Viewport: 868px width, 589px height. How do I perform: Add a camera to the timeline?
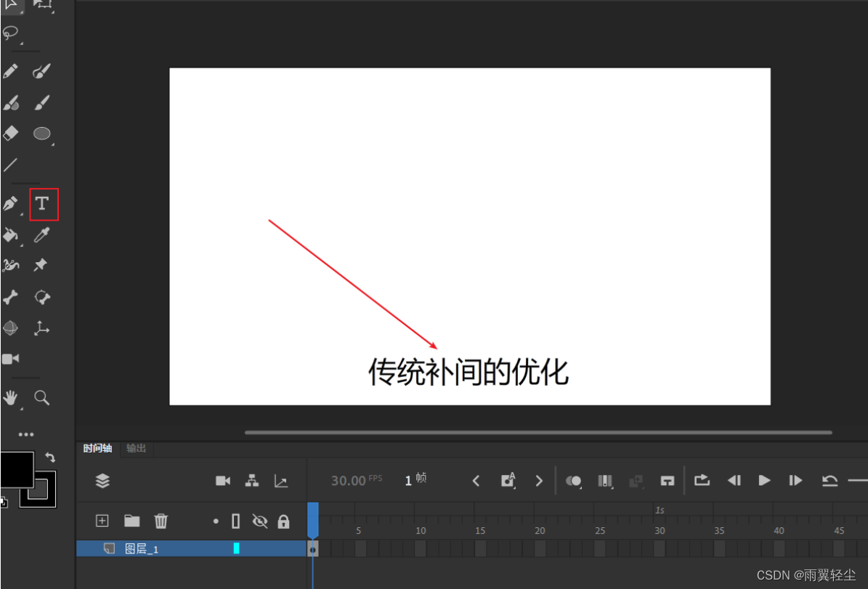pos(222,480)
